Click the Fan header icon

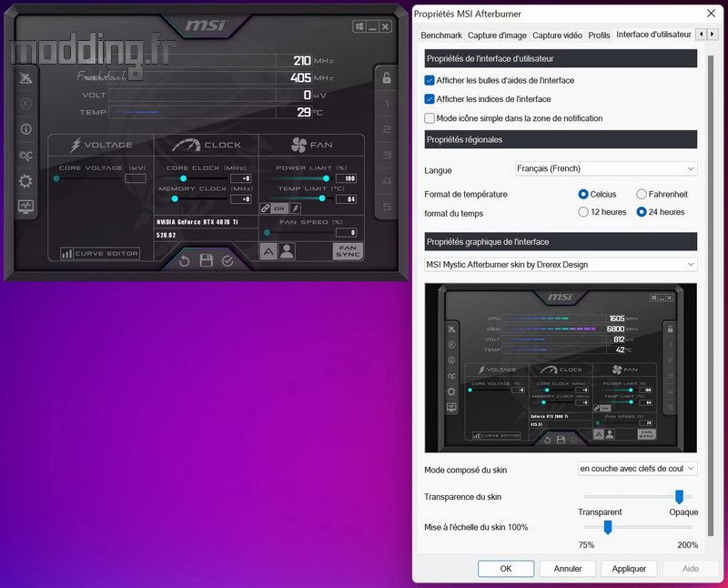pos(299,145)
